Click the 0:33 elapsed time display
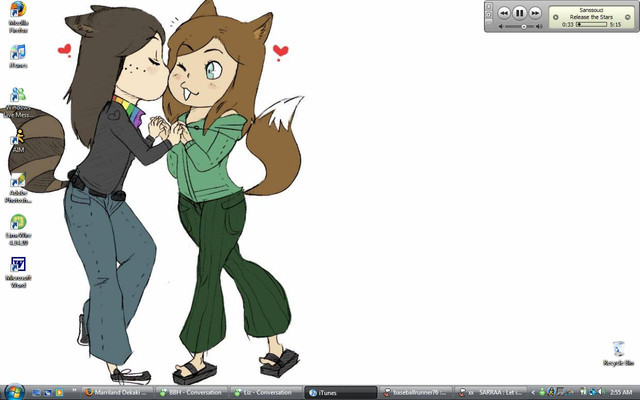The height and width of the screenshot is (400, 640). coord(568,24)
